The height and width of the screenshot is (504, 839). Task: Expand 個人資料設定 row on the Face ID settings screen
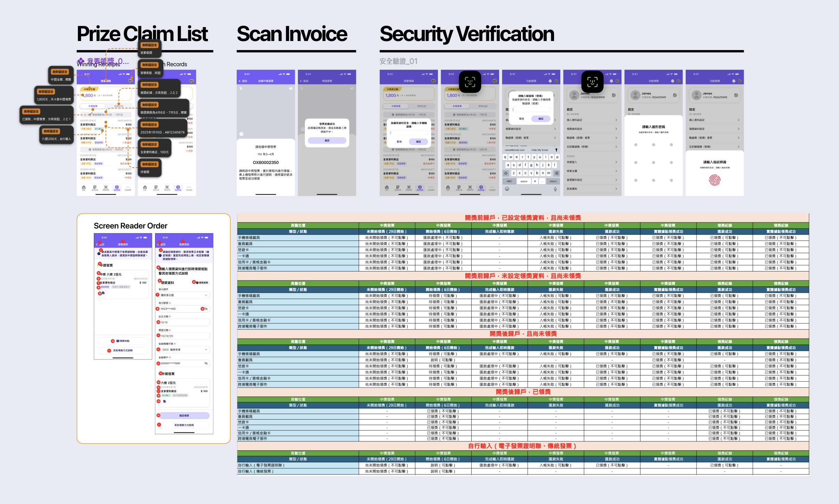592,120
